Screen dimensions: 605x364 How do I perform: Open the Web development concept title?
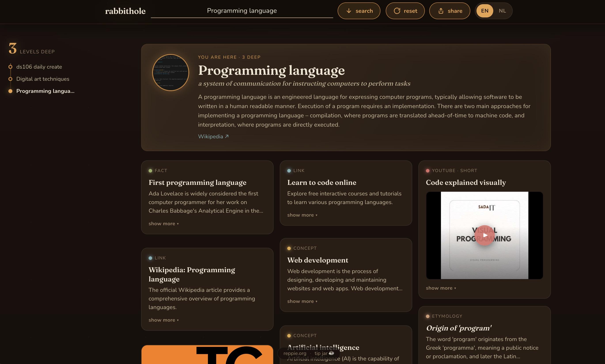318,260
